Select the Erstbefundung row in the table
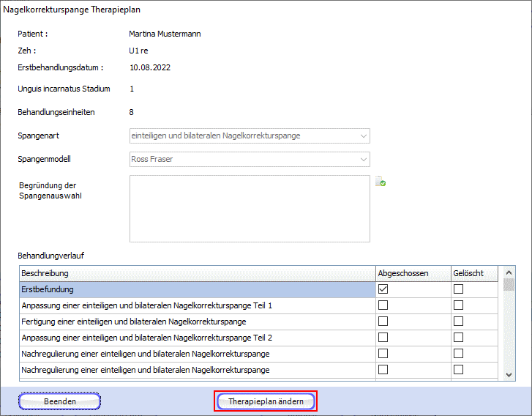The width and height of the screenshot is (532, 416). tap(197, 289)
